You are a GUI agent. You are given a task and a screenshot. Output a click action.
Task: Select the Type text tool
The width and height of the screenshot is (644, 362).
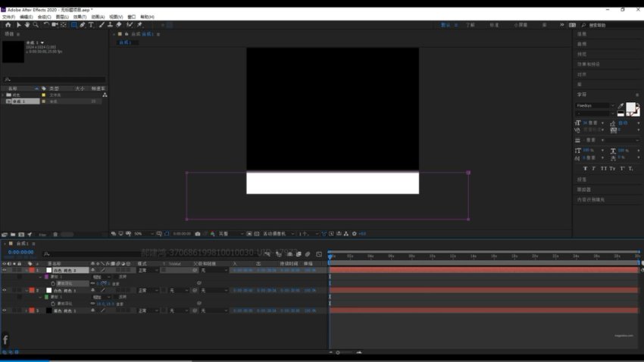(x=91, y=25)
